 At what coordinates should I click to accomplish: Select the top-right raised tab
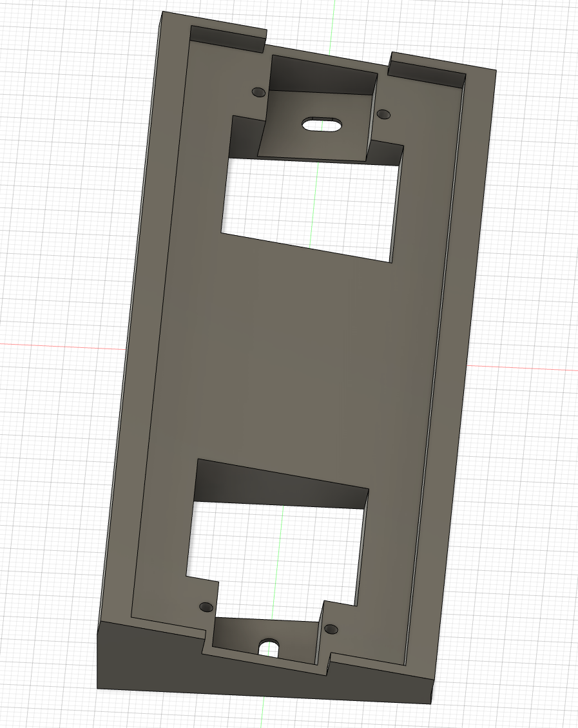[427, 71]
